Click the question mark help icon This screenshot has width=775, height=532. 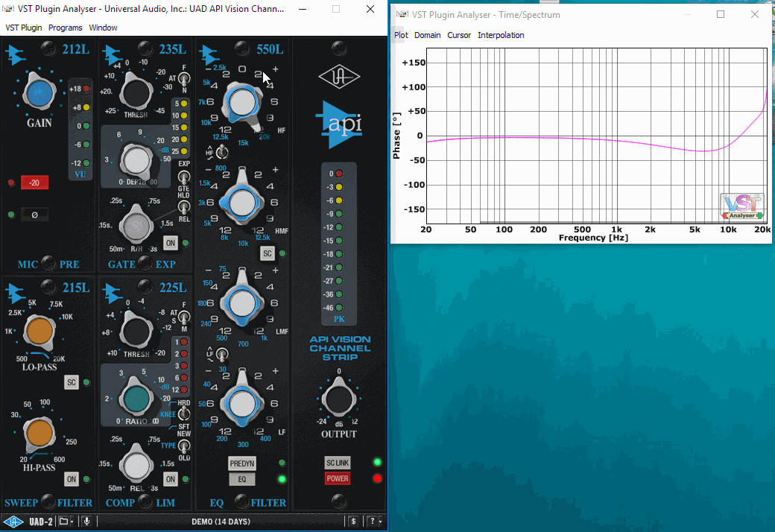[372, 521]
